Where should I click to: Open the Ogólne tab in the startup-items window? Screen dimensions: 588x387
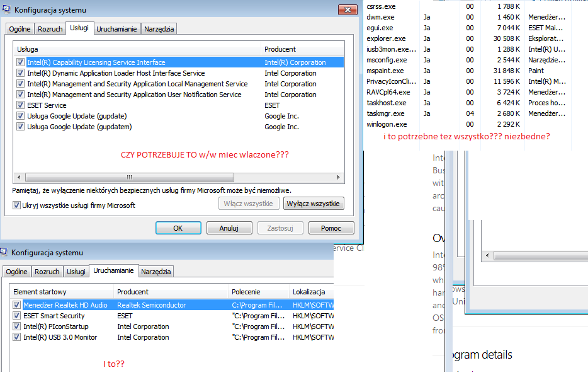16,272
